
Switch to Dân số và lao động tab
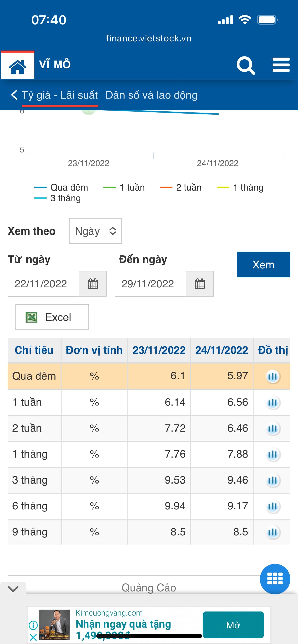coord(152,95)
